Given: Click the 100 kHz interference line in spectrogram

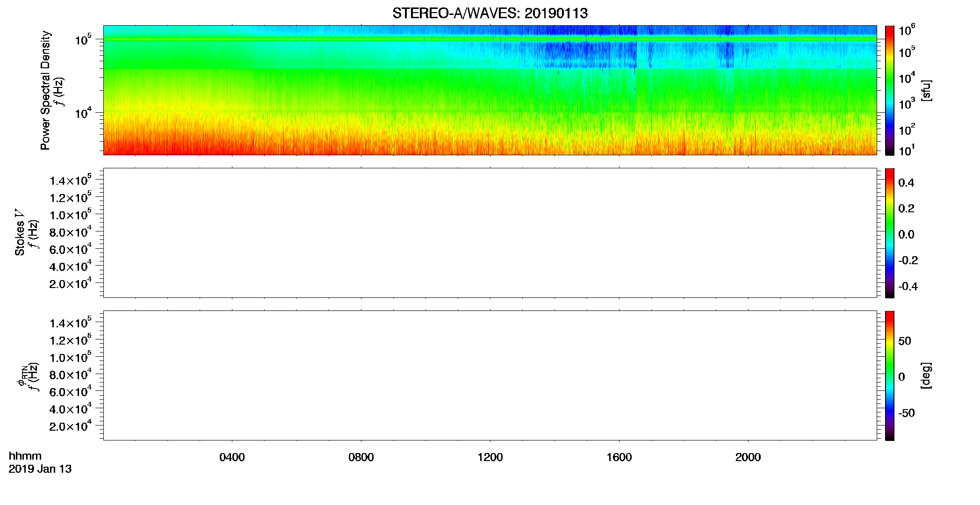Looking at the screenshot, I should (x=490, y=39).
